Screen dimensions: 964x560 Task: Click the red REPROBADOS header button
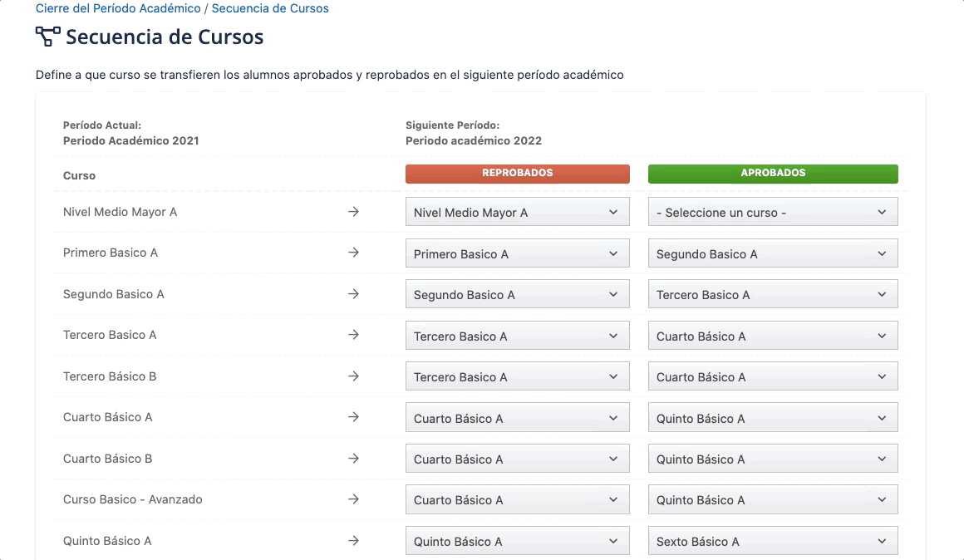[x=517, y=174]
